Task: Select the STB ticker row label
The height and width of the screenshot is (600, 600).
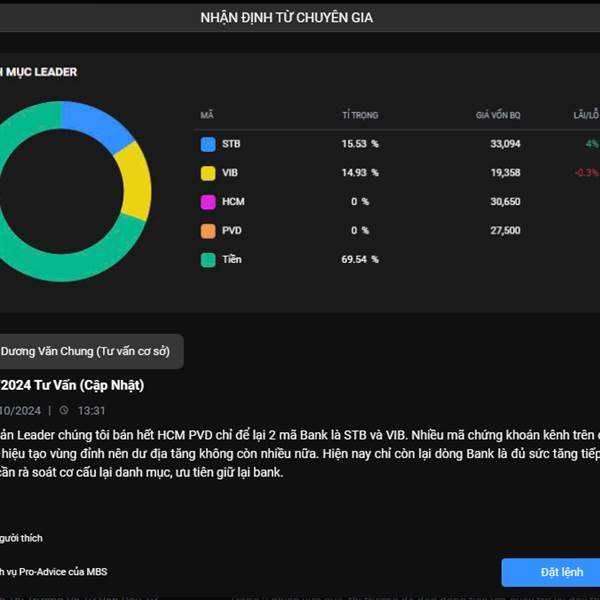Action: pyautogui.click(x=231, y=144)
